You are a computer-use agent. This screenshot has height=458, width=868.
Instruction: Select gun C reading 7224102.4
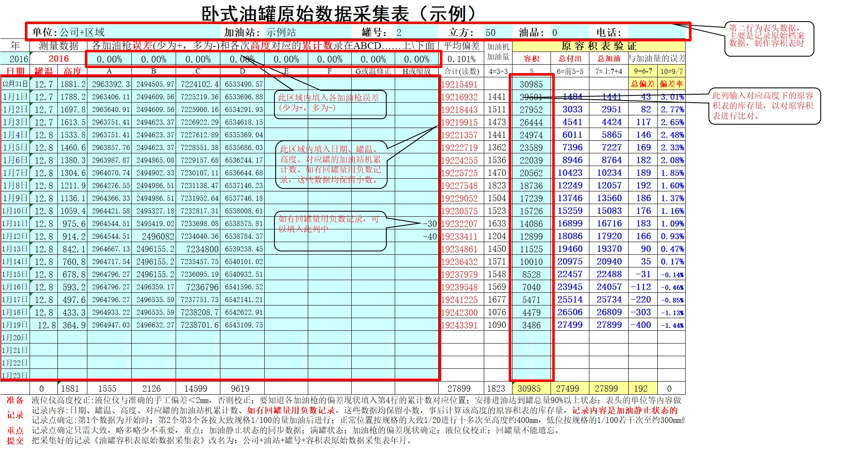click(198, 84)
